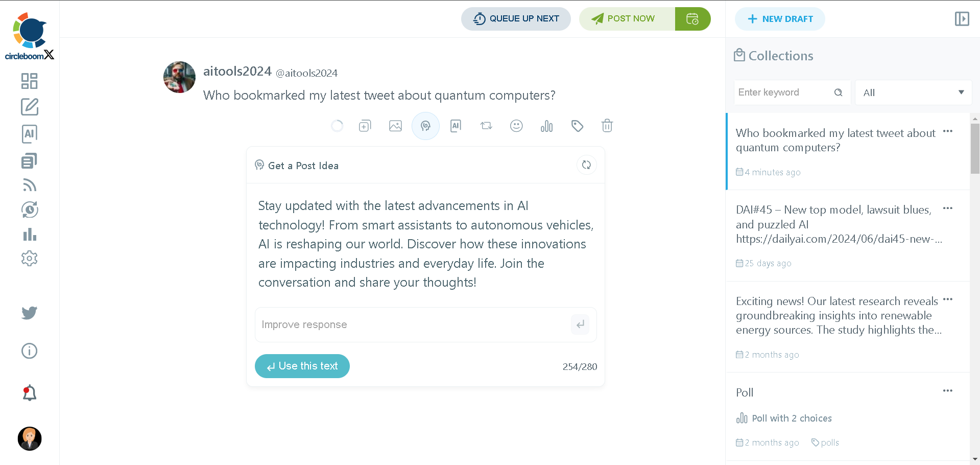The image size is (980, 465).
Task: Add a label tag to the post
Action: [577, 126]
